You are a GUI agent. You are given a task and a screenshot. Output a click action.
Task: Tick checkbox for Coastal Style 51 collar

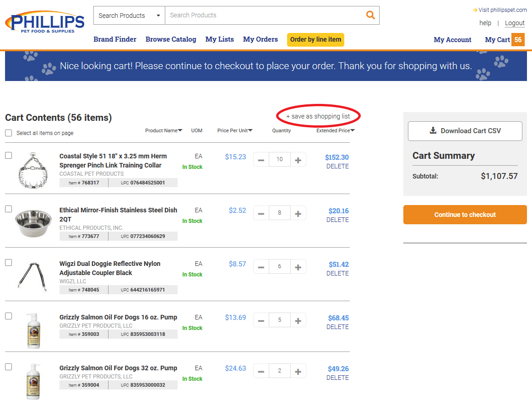click(9, 156)
